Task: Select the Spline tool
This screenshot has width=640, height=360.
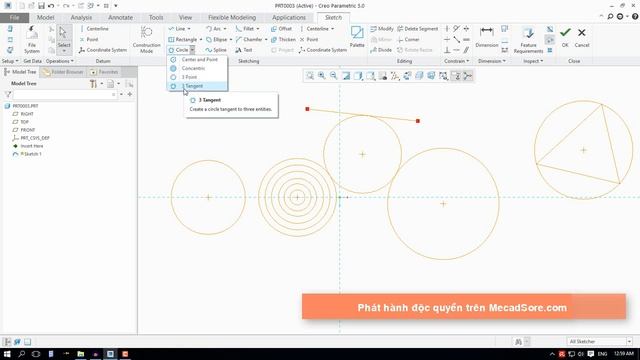Action: (216, 50)
